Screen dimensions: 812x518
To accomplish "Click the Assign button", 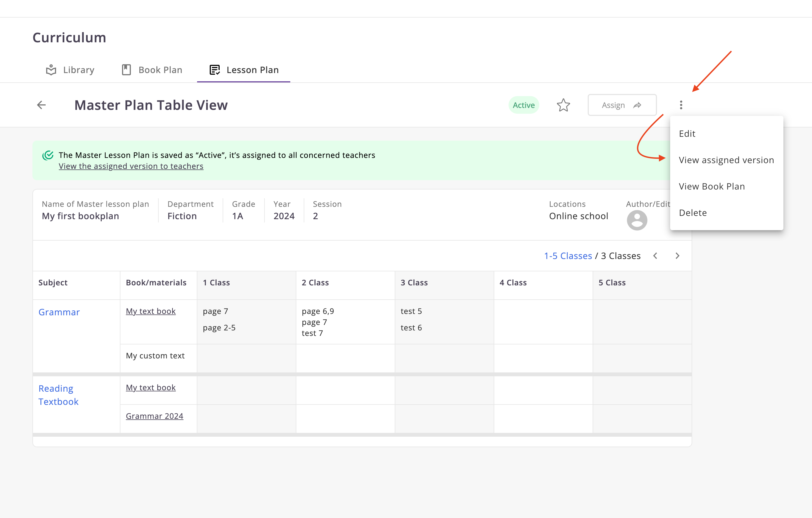I will 622,105.
